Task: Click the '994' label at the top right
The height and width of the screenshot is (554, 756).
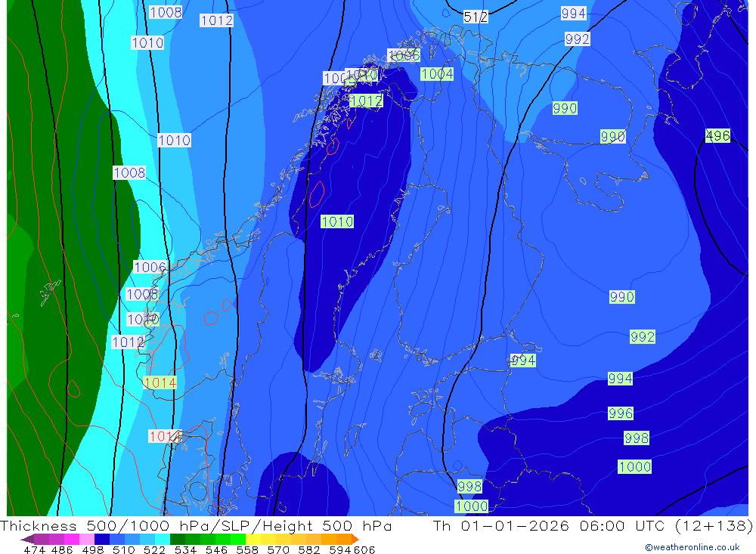Action: click(x=573, y=13)
